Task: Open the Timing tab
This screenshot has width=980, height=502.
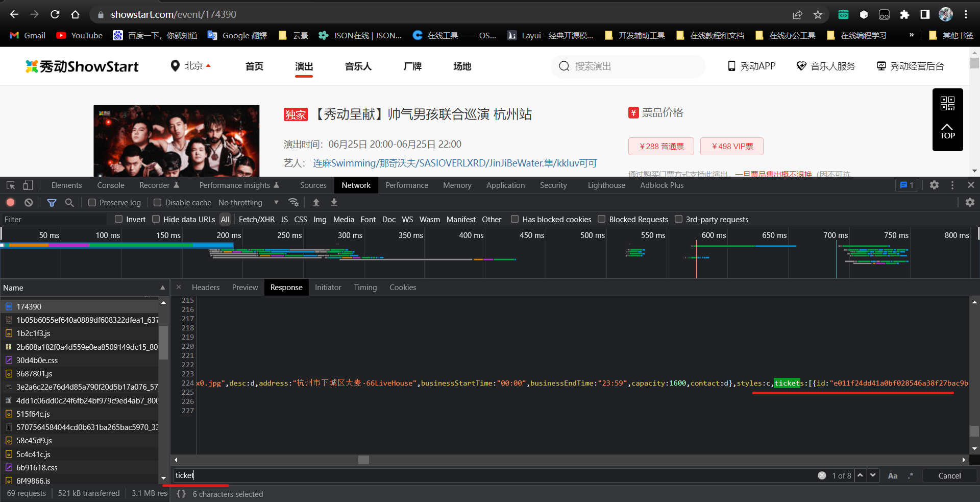Action: 365,288
